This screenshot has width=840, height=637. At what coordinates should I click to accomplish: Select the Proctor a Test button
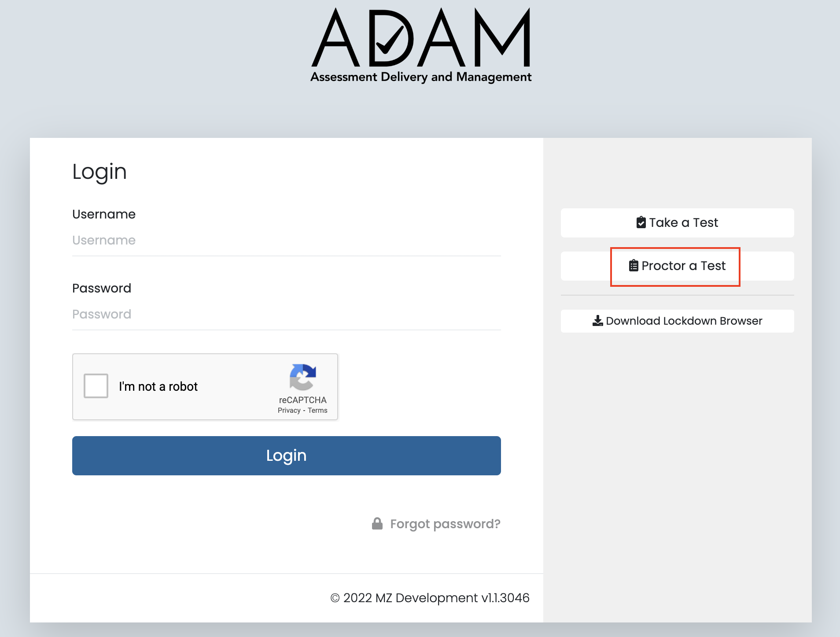[677, 266]
